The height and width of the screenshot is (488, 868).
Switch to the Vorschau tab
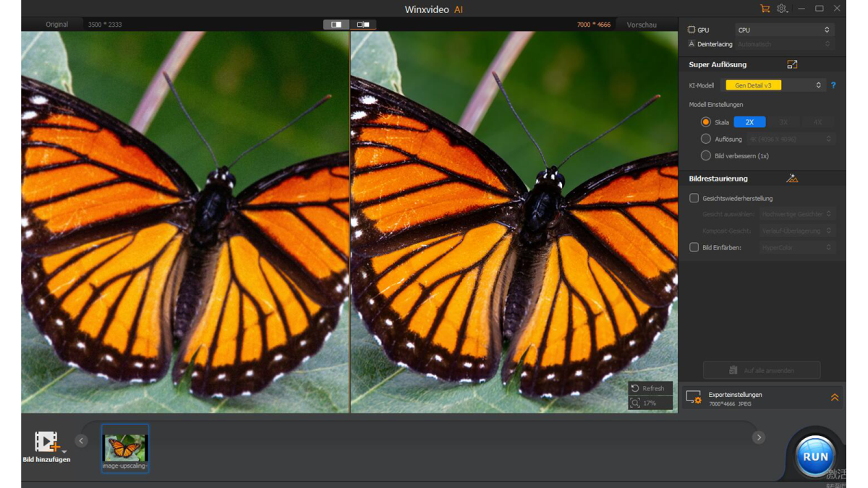click(x=641, y=24)
